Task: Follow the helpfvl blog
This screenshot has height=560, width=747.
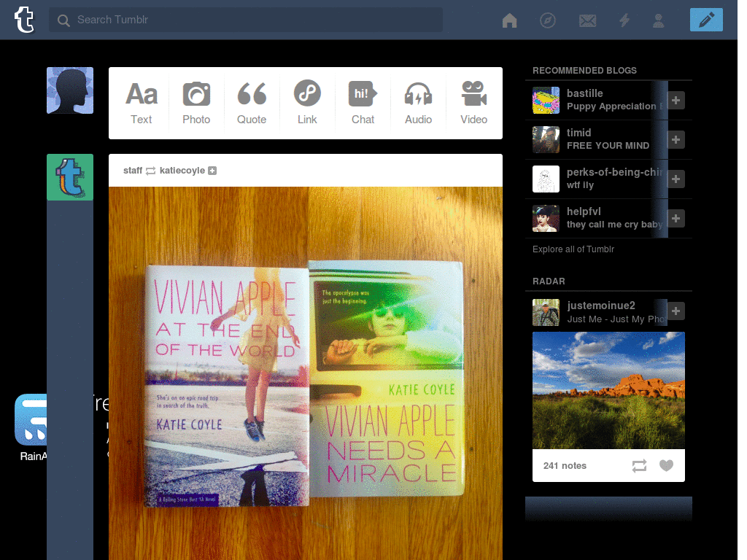Action: coord(676,218)
